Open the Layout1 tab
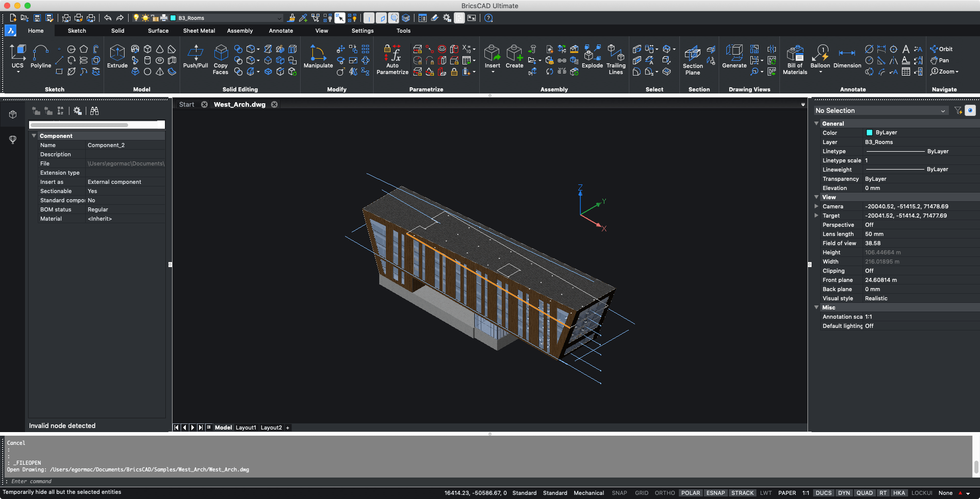The width and height of the screenshot is (980, 499). tap(246, 427)
